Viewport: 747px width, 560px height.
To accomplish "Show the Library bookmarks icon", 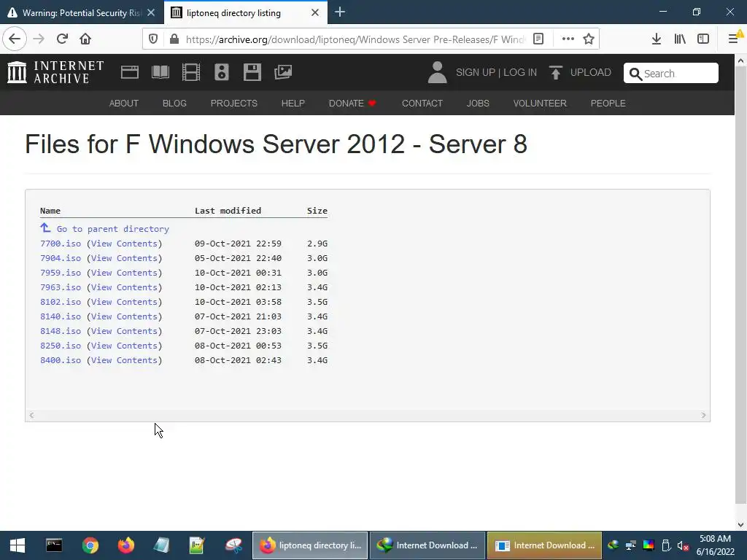I will click(x=680, y=39).
